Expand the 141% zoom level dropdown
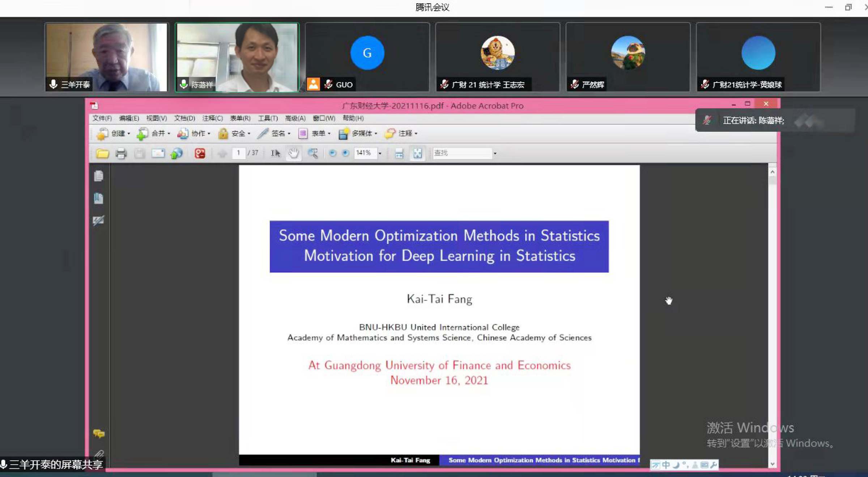The width and height of the screenshot is (868, 477). click(380, 153)
